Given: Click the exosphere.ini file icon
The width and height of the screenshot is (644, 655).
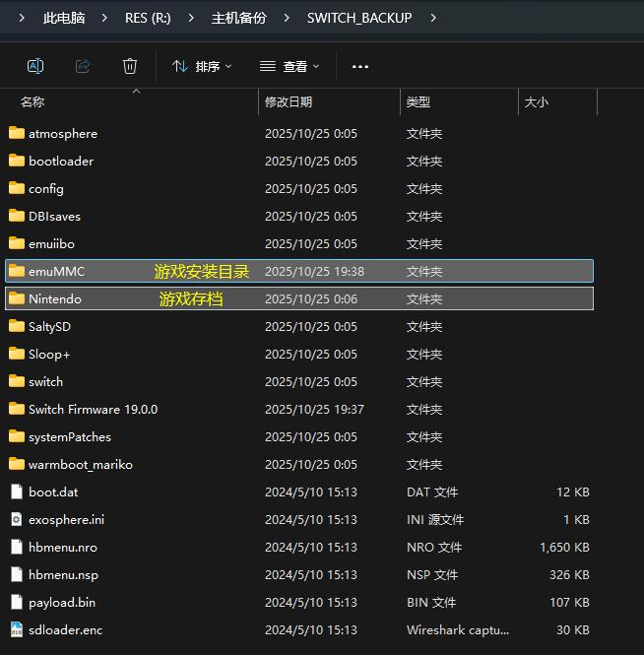Looking at the screenshot, I should (x=17, y=519).
